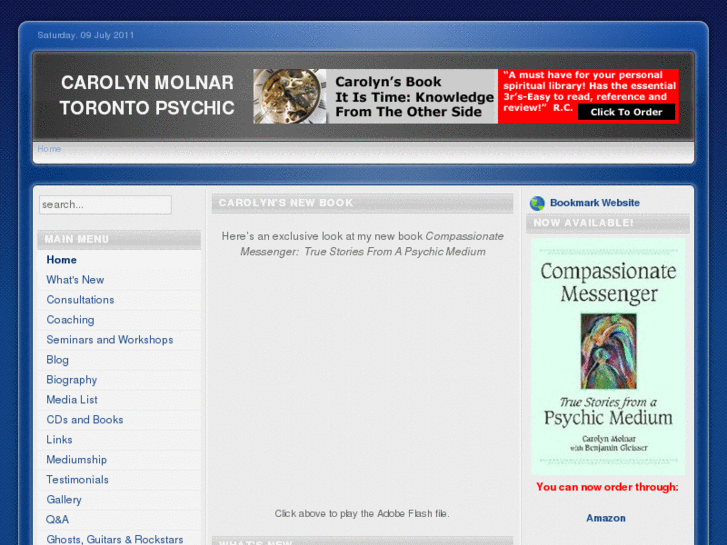
Task: Click the globe icon beside Bookmark Website
Action: tap(537, 203)
